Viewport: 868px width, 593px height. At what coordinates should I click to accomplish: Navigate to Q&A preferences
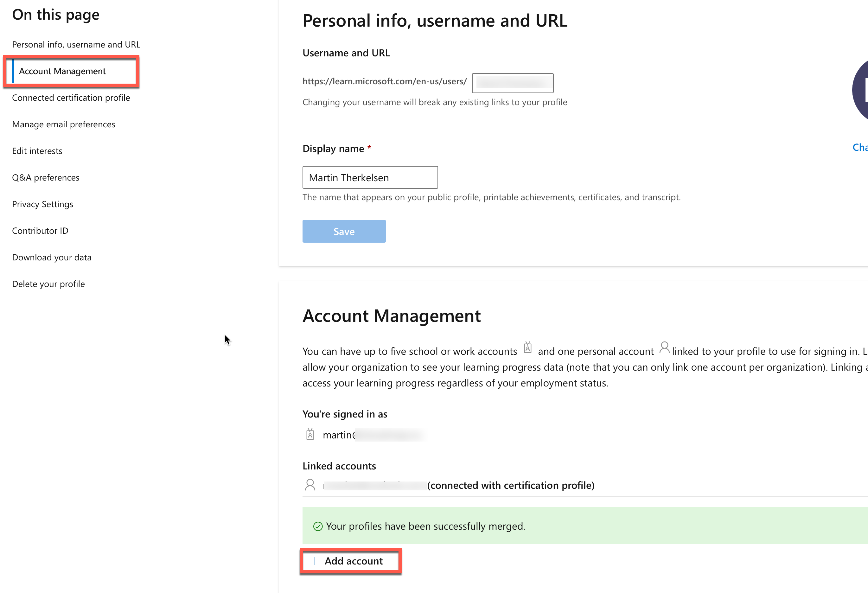46,177
